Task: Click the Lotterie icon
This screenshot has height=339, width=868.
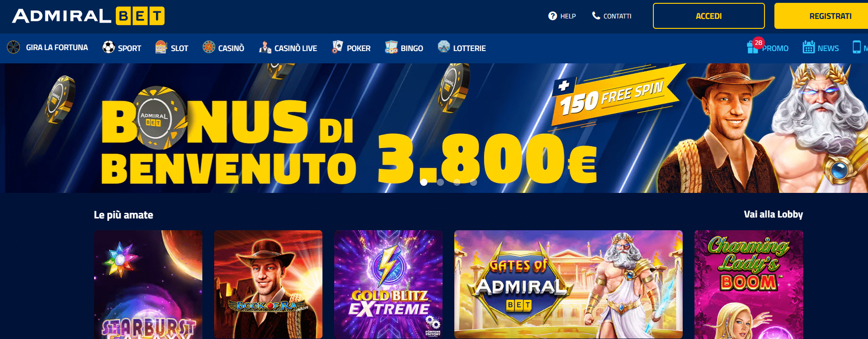Action: click(x=444, y=47)
